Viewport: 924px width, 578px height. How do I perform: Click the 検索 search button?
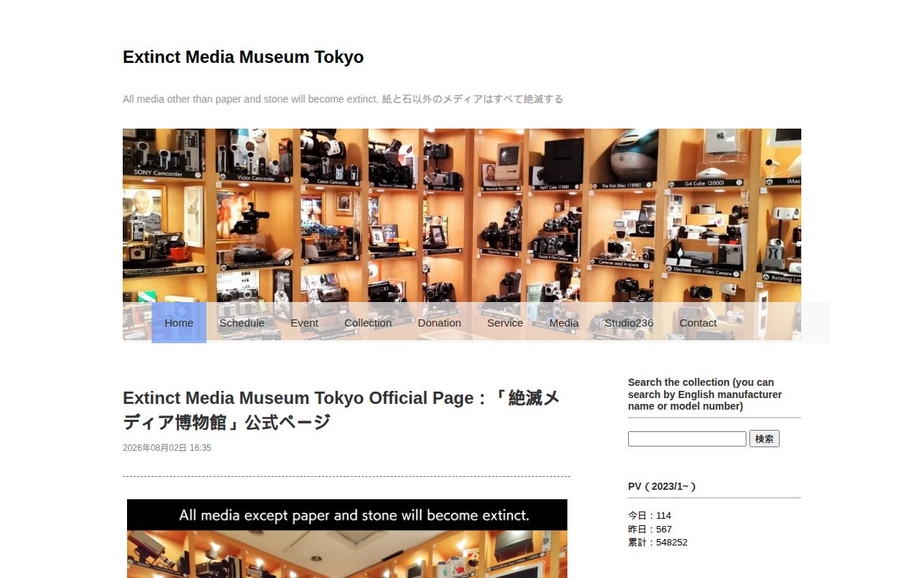764,439
